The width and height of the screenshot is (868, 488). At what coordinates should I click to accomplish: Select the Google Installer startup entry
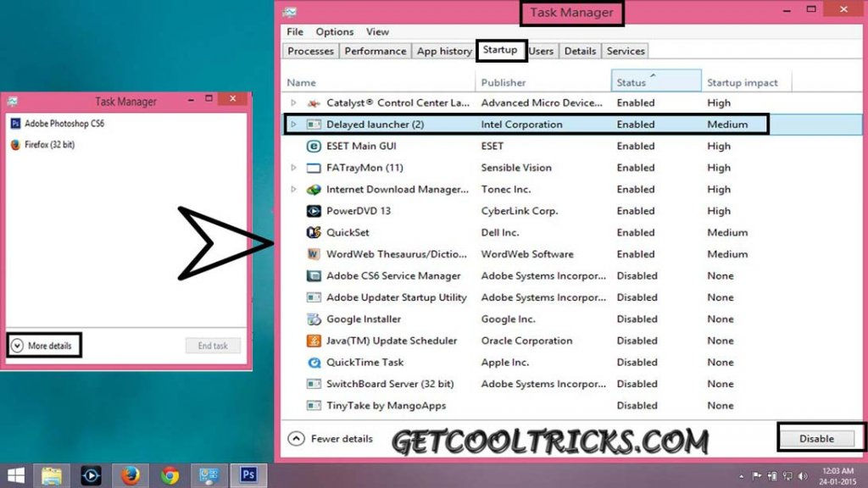click(x=572, y=319)
